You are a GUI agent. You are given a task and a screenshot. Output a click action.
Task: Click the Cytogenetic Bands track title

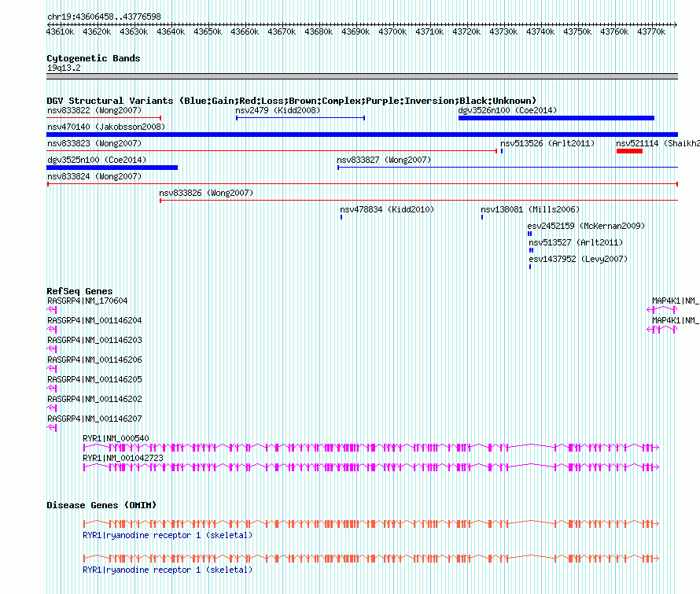(94, 58)
